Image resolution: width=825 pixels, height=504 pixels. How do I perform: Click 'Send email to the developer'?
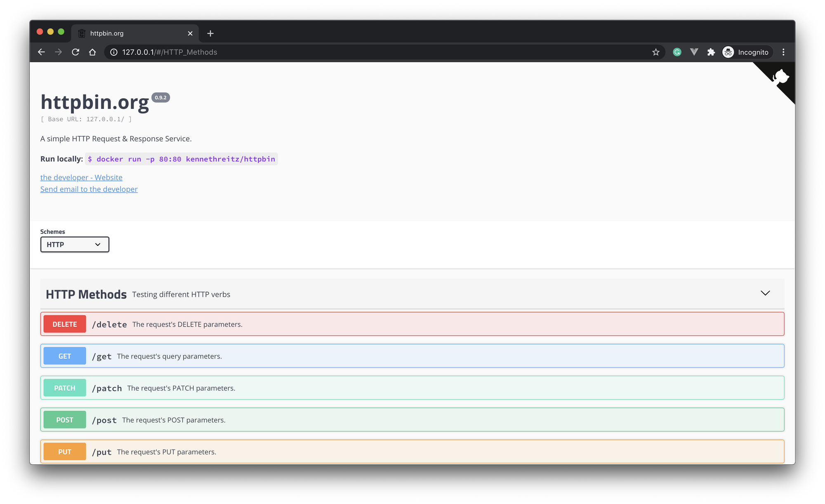[89, 189]
